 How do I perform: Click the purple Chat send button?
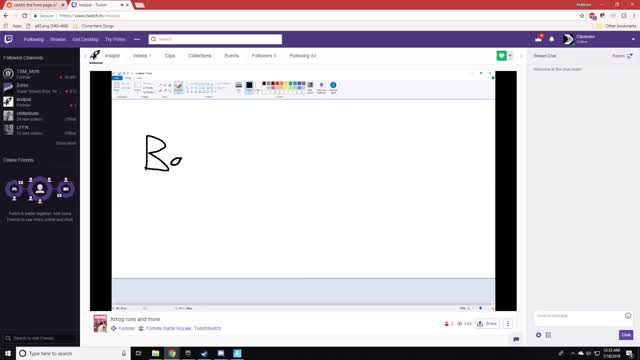pos(626,335)
